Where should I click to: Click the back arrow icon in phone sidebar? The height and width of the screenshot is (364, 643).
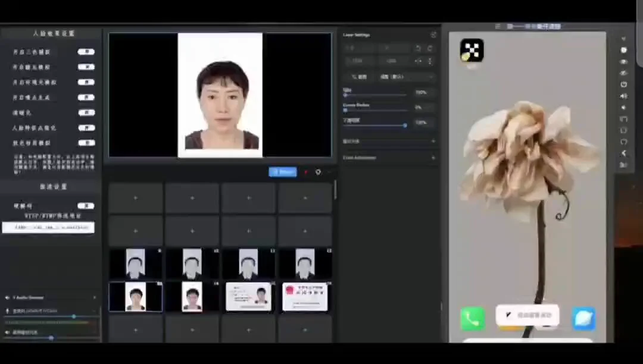623,153
